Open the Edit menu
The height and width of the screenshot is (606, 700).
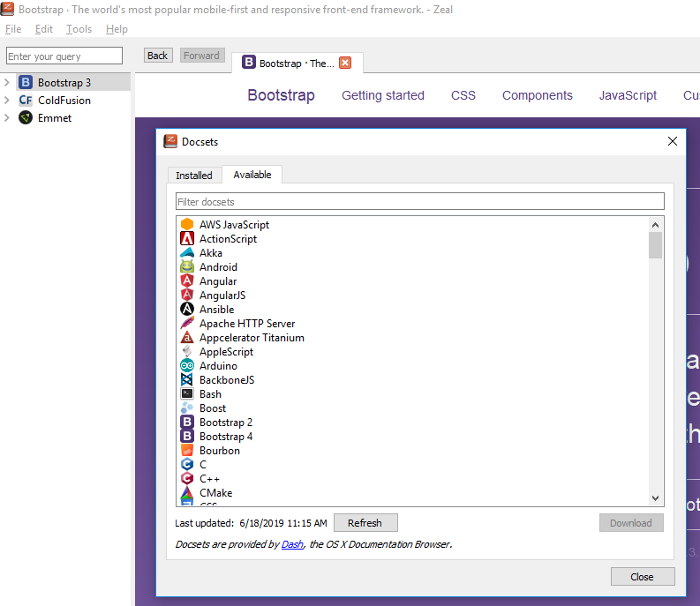(x=44, y=29)
